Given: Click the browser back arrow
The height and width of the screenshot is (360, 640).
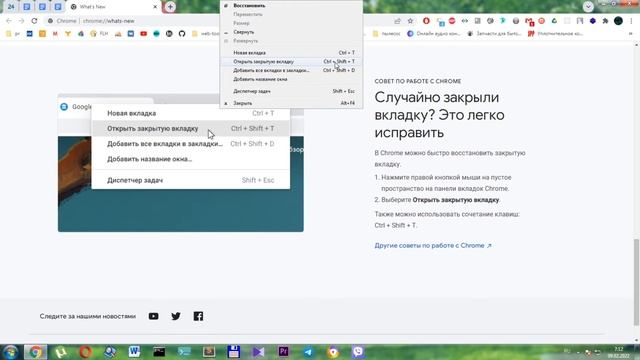Looking at the screenshot, I should (x=9, y=21).
